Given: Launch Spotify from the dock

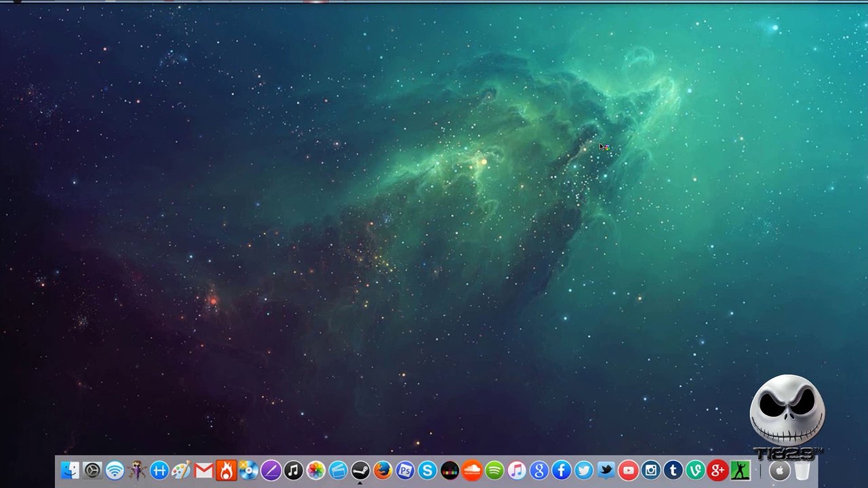Looking at the screenshot, I should coord(494,470).
